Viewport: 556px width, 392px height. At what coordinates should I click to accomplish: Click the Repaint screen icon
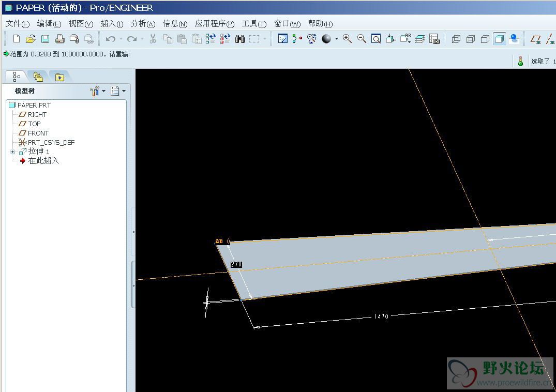282,39
